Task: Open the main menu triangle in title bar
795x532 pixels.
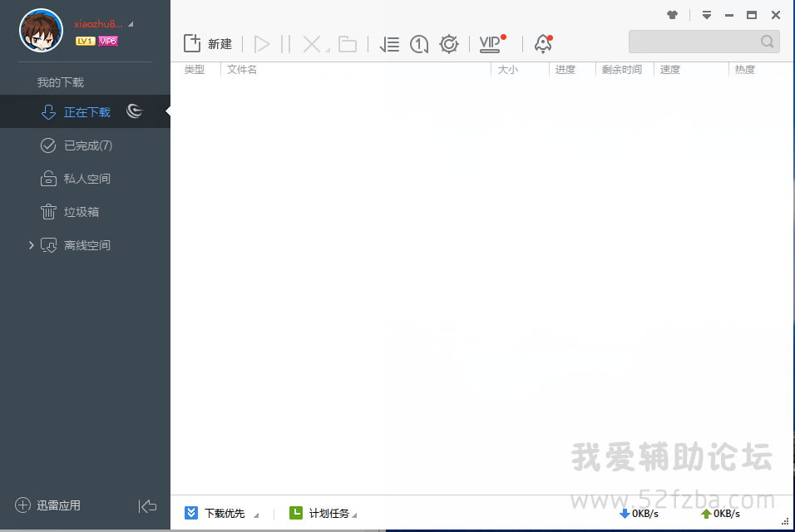Action: (x=706, y=15)
